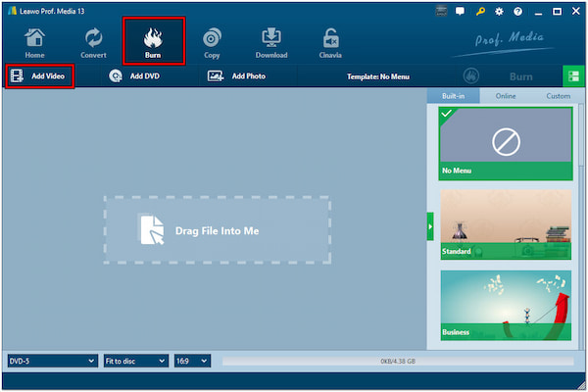Open the 16:9 aspect ratio dropdown
Viewport: 588px width, 392px height.
(192, 361)
